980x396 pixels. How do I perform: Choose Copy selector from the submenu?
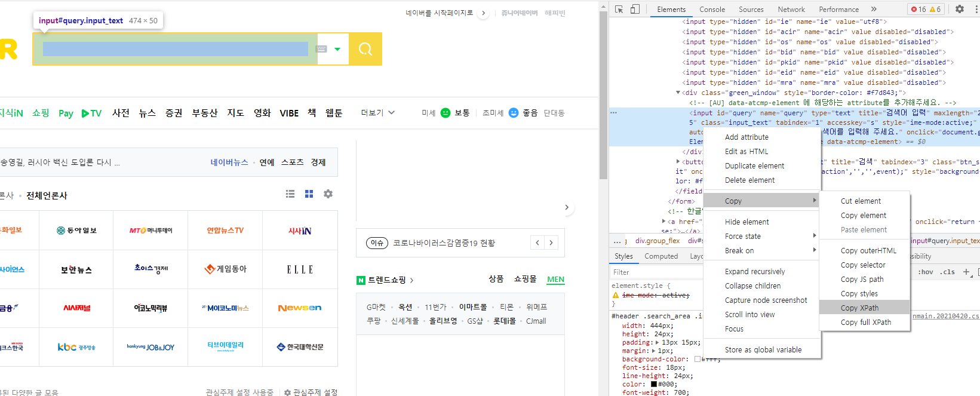pyautogui.click(x=864, y=265)
